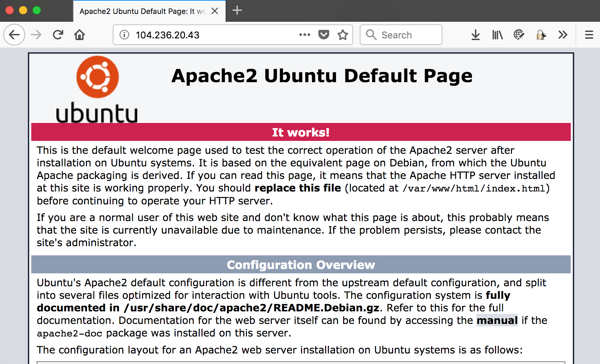Click the 'apache2-doc' package name

coord(69,333)
